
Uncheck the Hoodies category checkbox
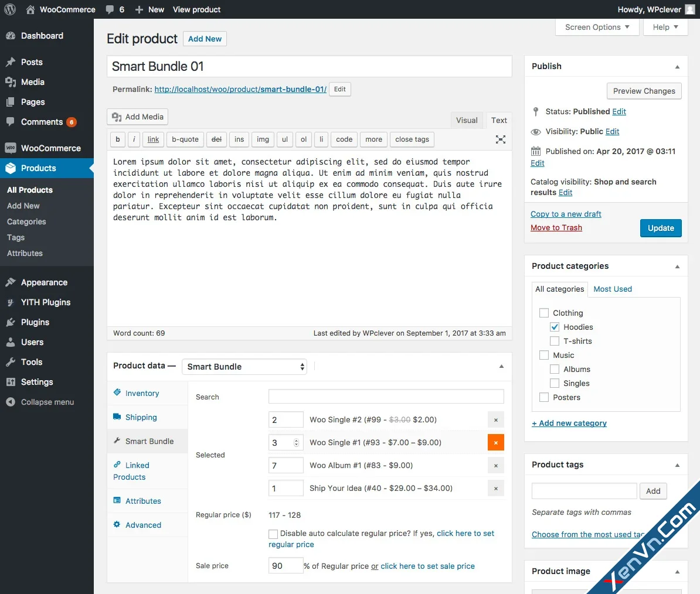pyautogui.click(x=554, y=327)
